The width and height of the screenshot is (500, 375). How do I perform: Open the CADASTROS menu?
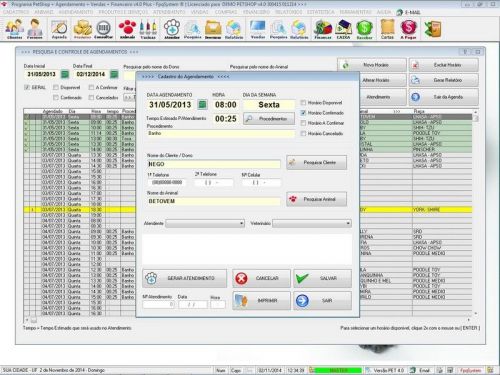click(16, 12)
